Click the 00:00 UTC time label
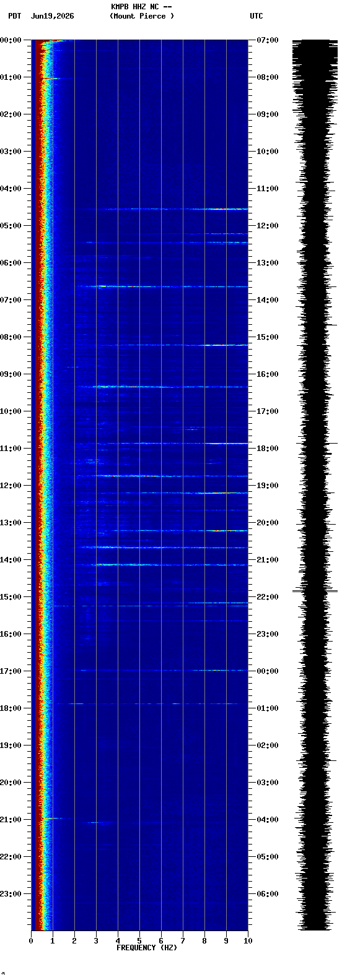342x980 pixels. click(x=268, y=671)
